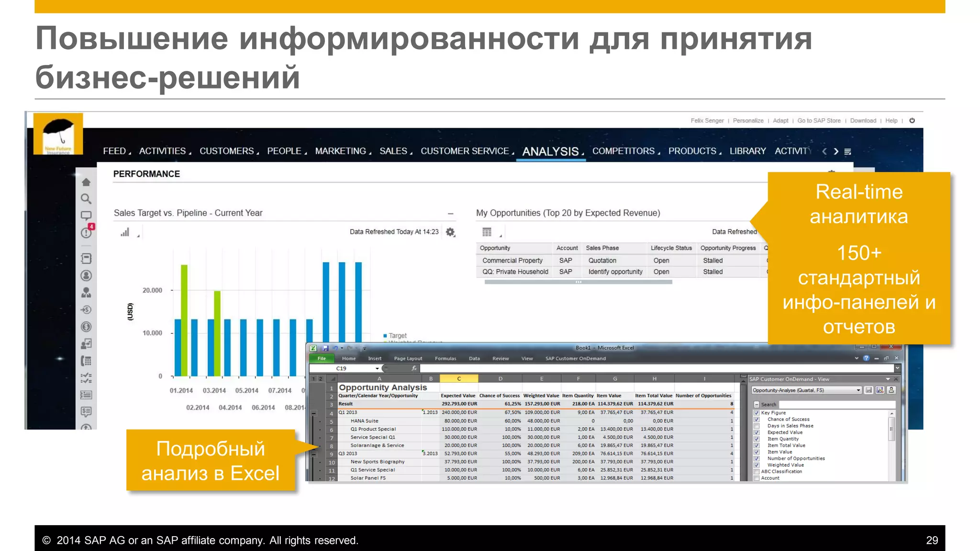Open alerts icon with red badge 4

(x=87, y=232)
